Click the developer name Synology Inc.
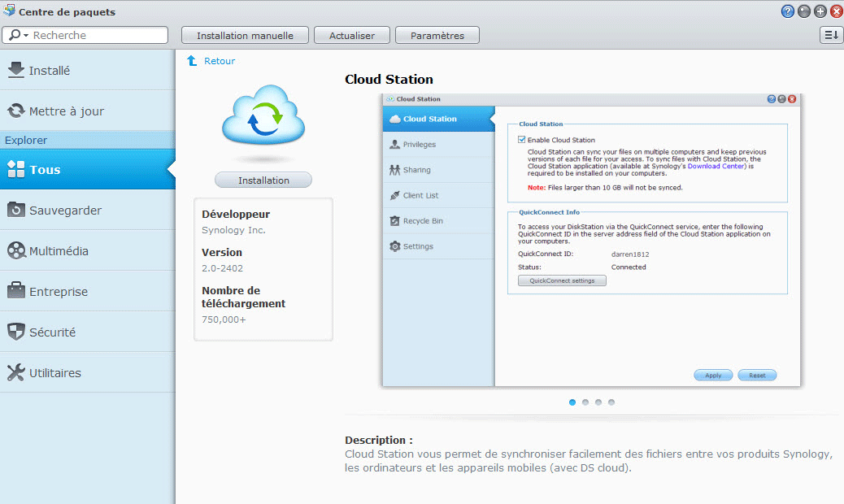This screenshot has height=504, width=844. 233,230
